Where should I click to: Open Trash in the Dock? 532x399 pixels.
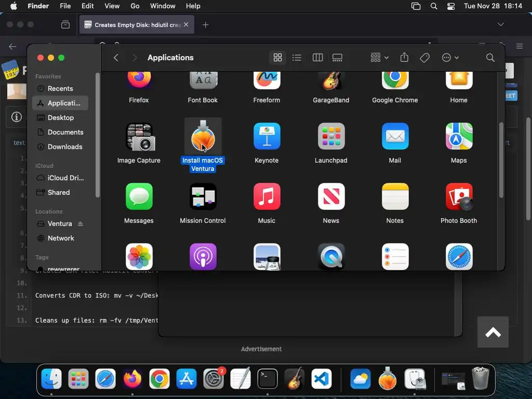481,378
